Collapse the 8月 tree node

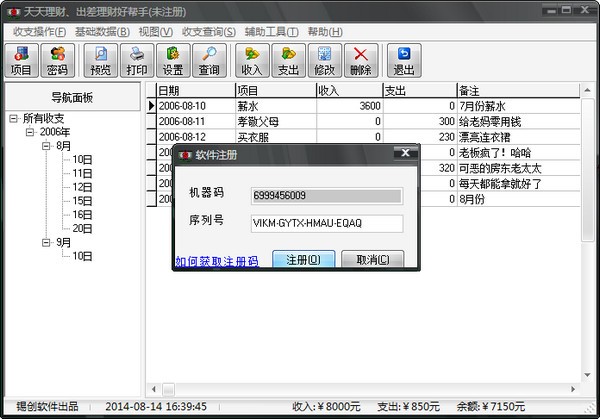[x=46, y=146]
